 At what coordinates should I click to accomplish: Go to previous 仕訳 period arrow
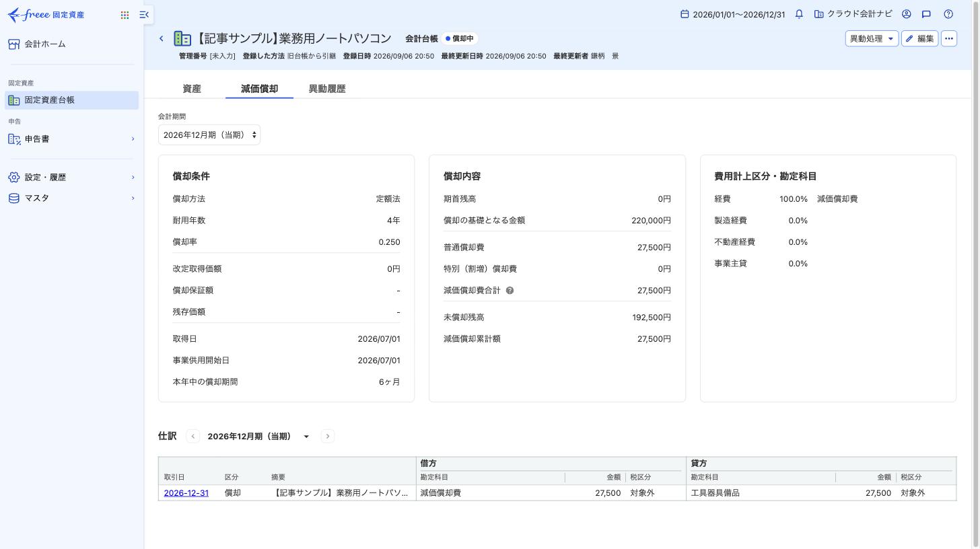(x=193, y=436)
